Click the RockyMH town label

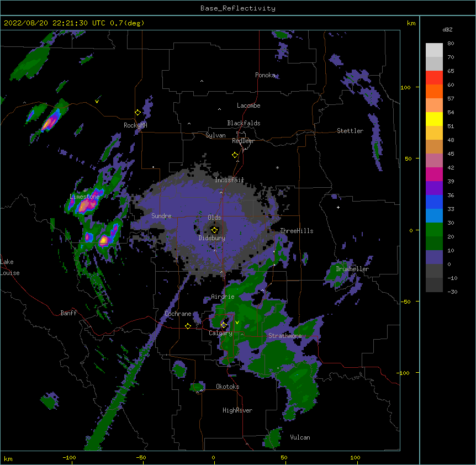coord(135,125)
